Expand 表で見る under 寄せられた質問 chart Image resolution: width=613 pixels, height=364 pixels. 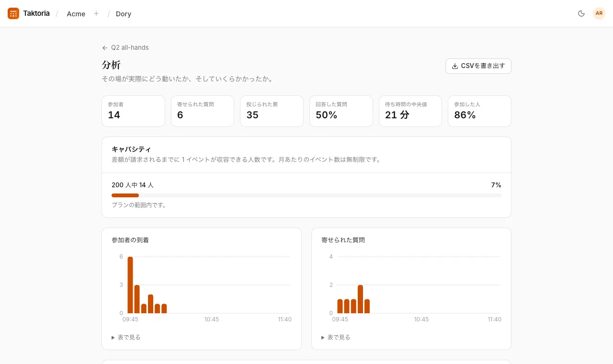[x=336, y=337]
